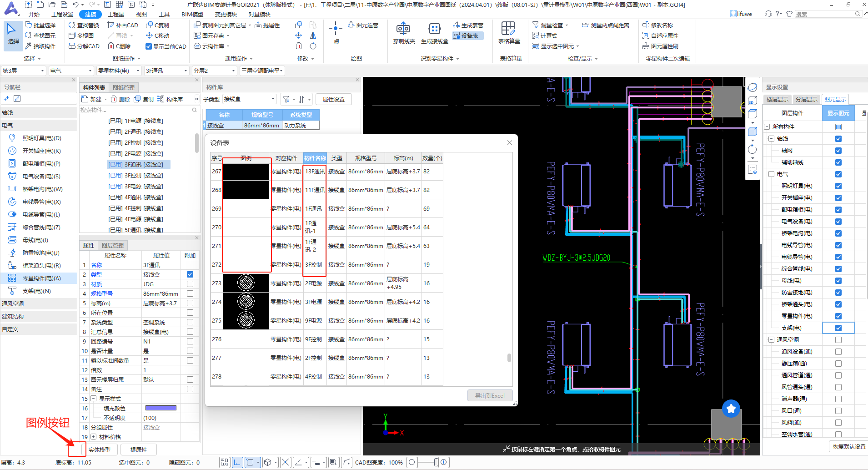Activate 穿刺线夹 tool
The image size is (868, 470).
(404, 33)
